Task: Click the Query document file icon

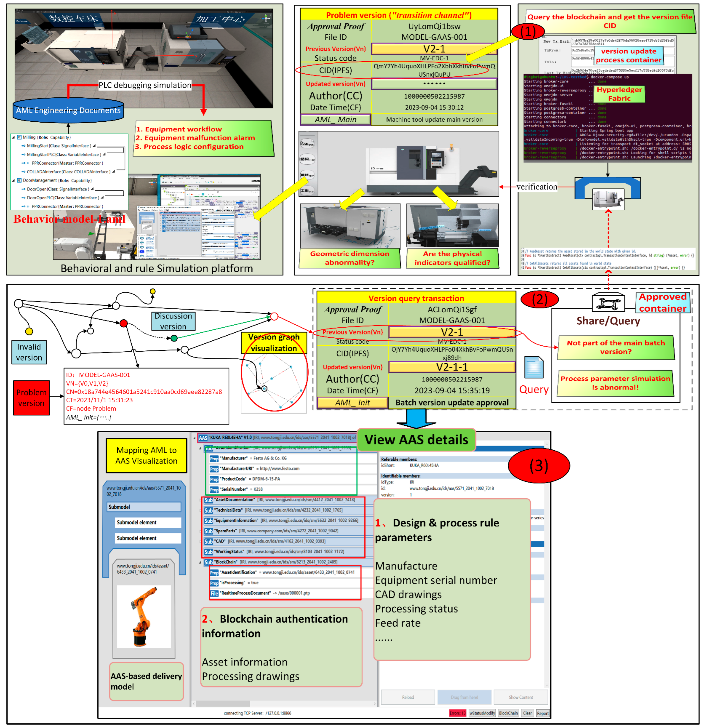Action: tap(534, 367)
